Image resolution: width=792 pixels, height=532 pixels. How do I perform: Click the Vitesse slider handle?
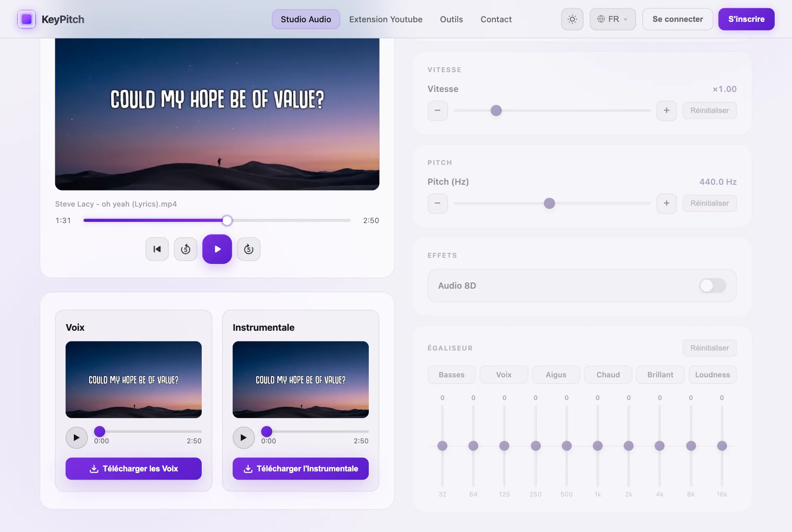[496, 111]
